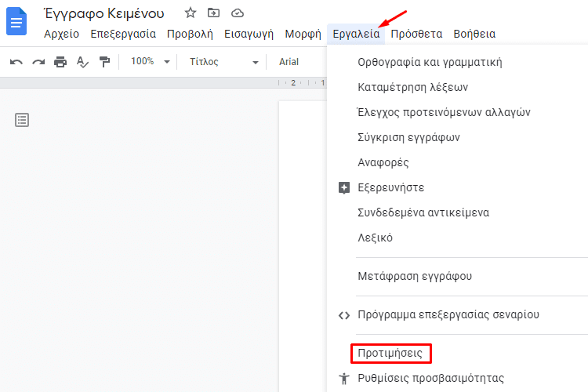The width and height of the screenshot is (588, 392).
Task: Open the Τίτλος paragraph style dropdown
Action: (x=223, y=61)
